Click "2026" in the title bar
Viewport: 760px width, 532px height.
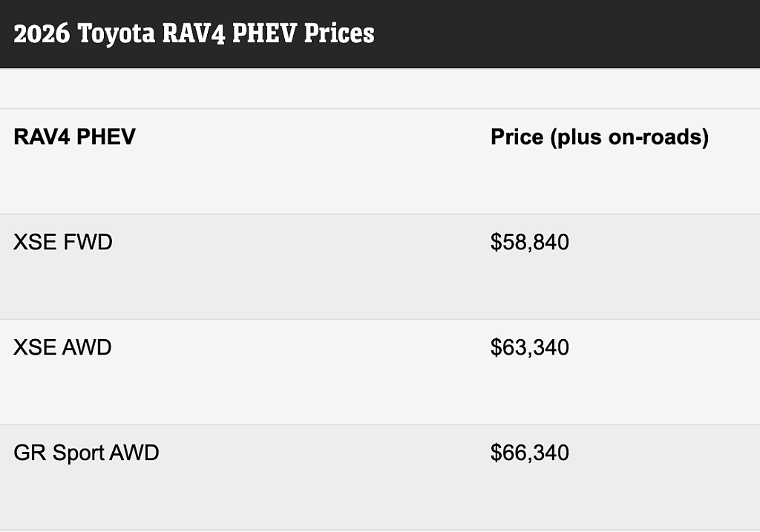pyautogui.click(x=37, y=33)
